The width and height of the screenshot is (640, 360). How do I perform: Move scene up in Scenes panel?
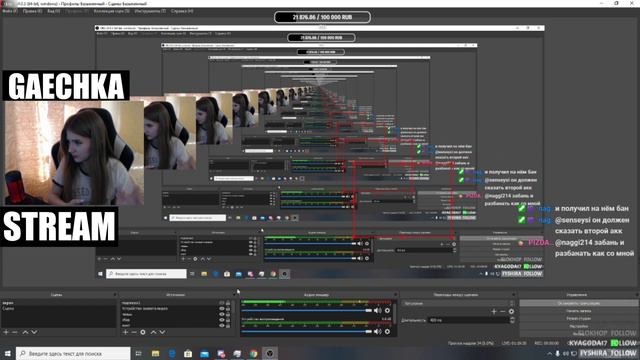pos(25,332)
